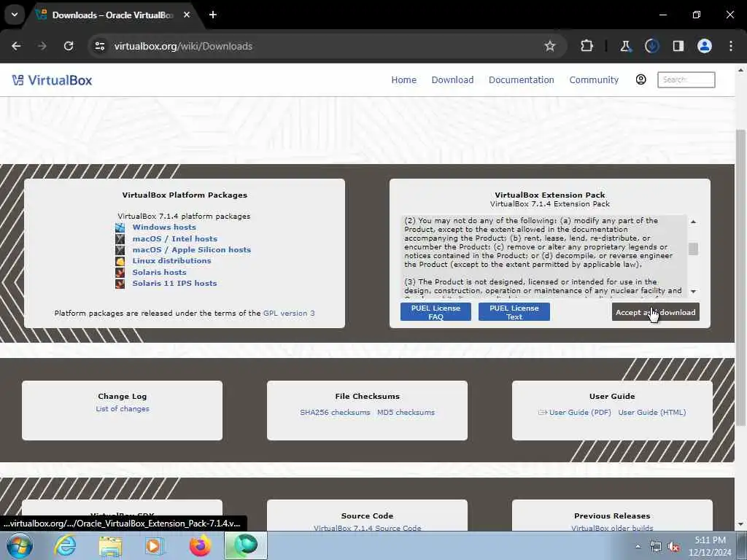Download macOS / Intel hosts package

(175, 238)
